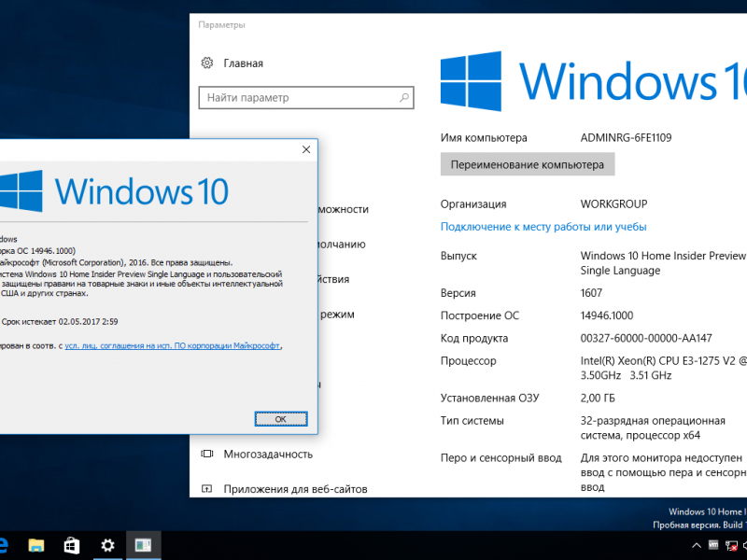Viewport: 747px width, 560px height.
Task: Open File Explorer from the taskbar
Action: [x=36, y=545]
